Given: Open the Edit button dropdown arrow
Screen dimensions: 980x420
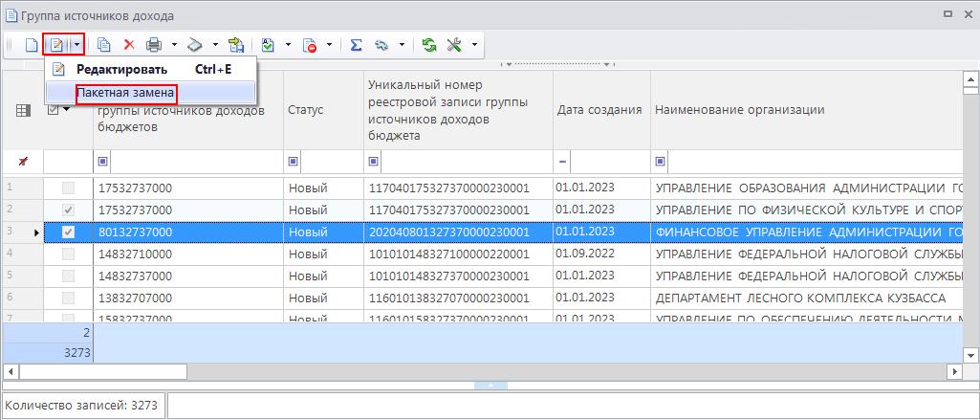Looking at the screenshot, I should tap(76, 45).
